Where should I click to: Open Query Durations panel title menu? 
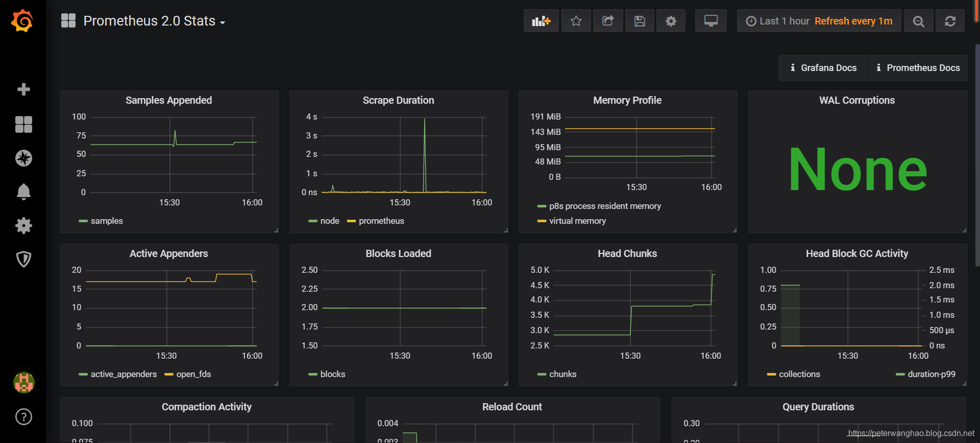coord(818,407)
